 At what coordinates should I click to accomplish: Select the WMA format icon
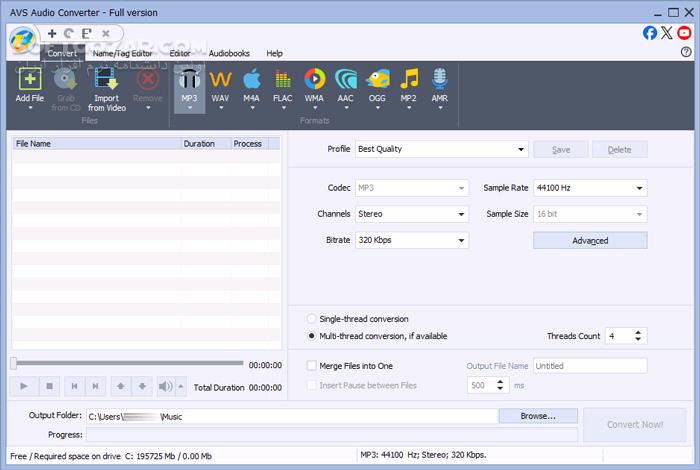pos(314,79)
